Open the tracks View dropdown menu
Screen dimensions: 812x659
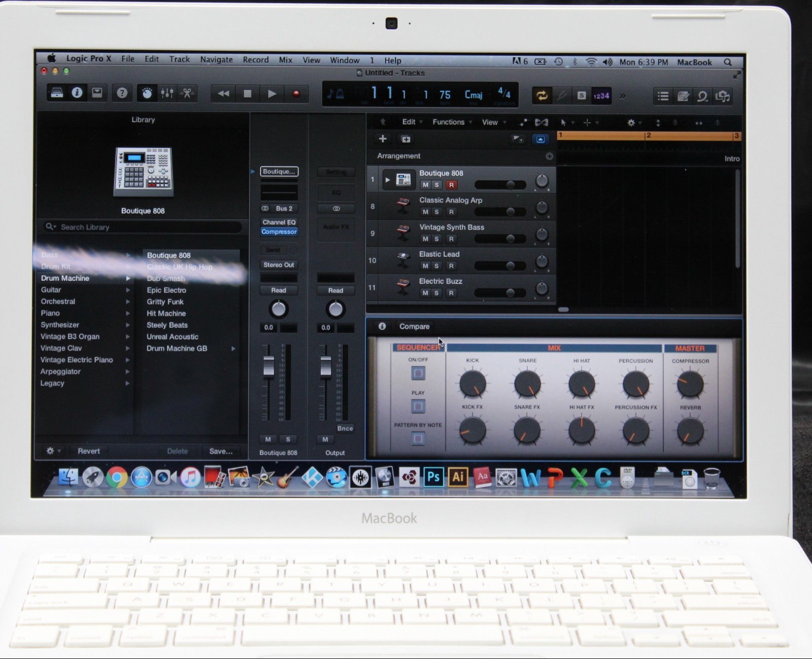(x=494, y=122)
